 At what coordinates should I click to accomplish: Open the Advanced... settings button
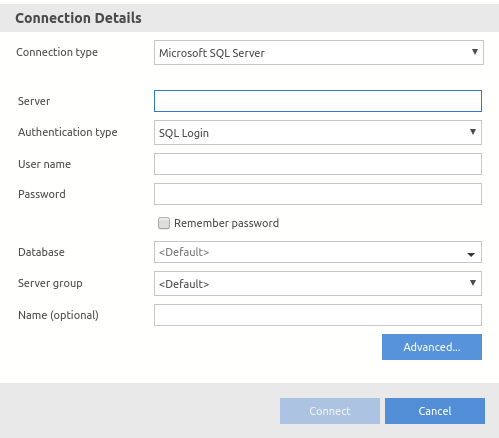pyautogui.click(x=432, y=347)
